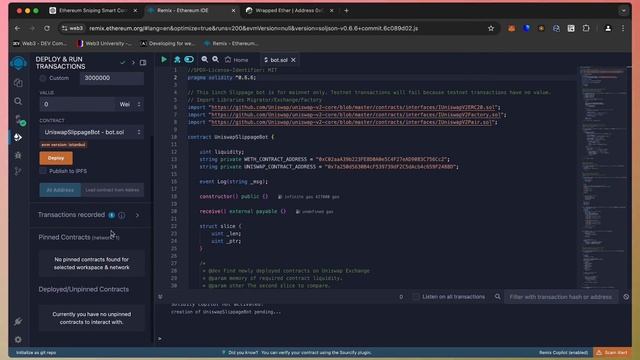Click the Value input field showing 0
Image resolution: width=640 pixels, height=360 pixels.
[x=78, y=104]
